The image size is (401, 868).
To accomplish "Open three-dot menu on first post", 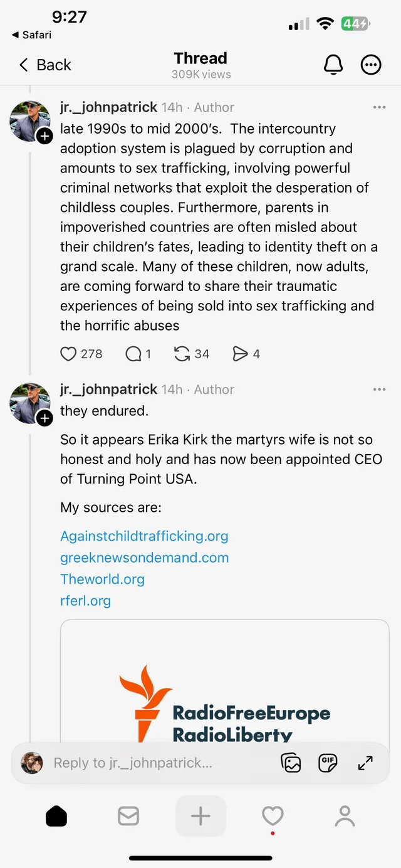I will pos(379,108).
